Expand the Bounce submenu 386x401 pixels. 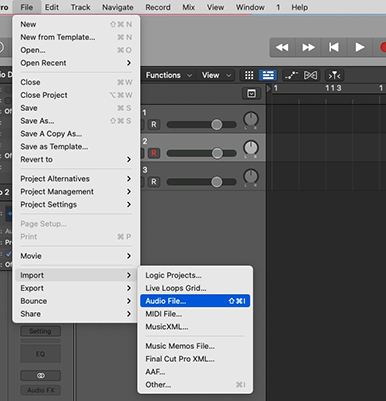(76, 301)
